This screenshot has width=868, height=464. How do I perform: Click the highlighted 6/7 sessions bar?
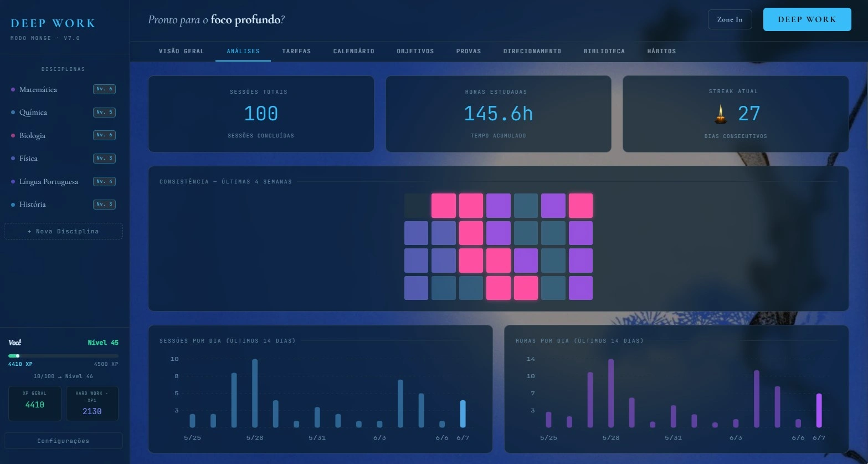click(x=463, y=414)
